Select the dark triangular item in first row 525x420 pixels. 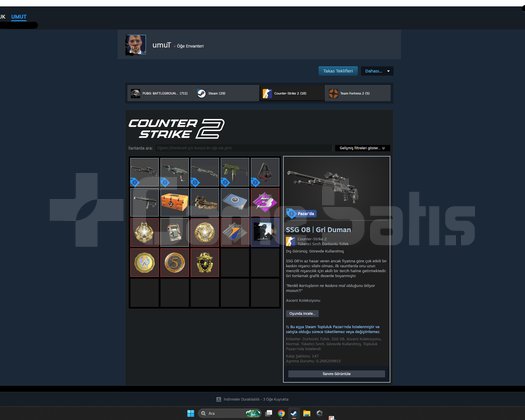(x=265, y=172)
